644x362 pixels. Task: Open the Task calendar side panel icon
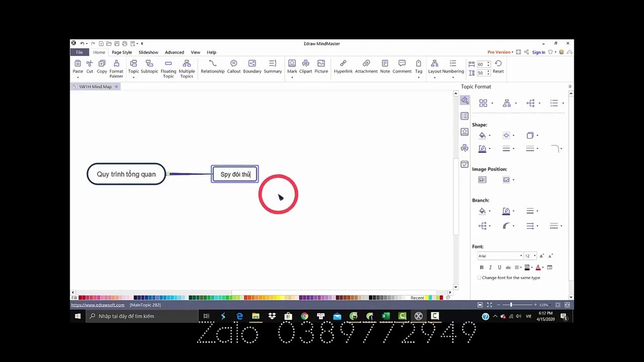464,164
